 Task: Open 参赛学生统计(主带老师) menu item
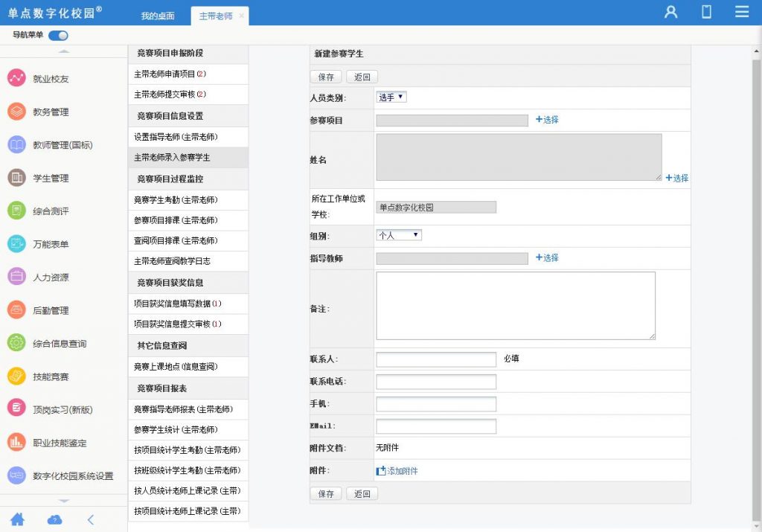tap(188, 429)
